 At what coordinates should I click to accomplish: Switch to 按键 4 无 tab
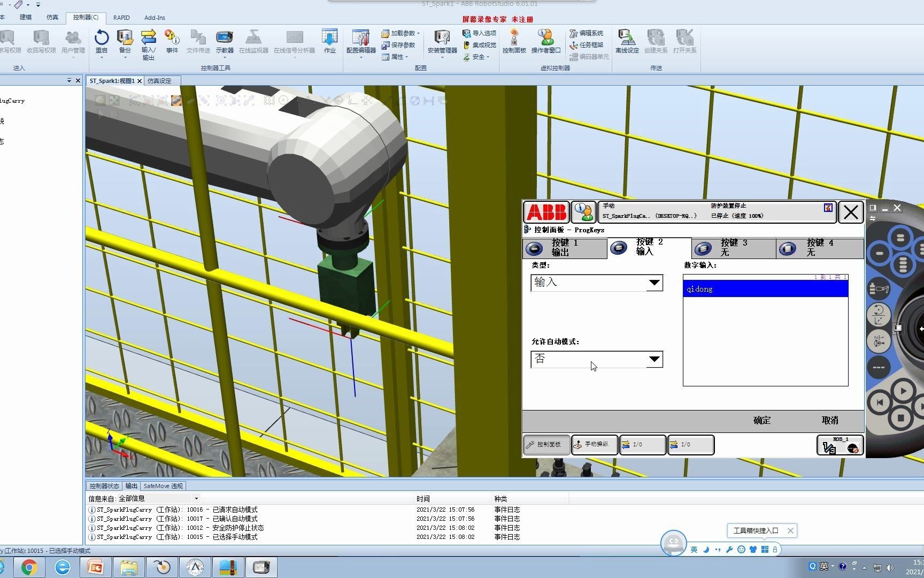click(820, 248)
